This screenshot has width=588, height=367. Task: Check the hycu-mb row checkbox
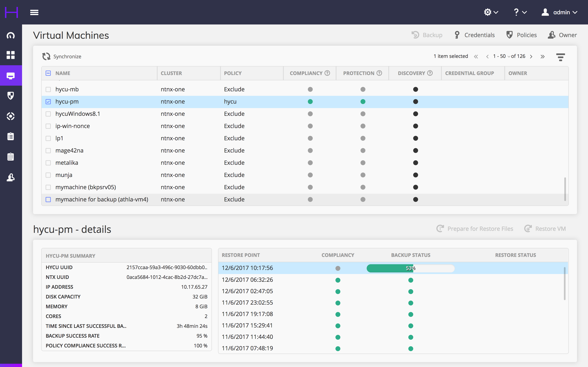click(48, 90)
